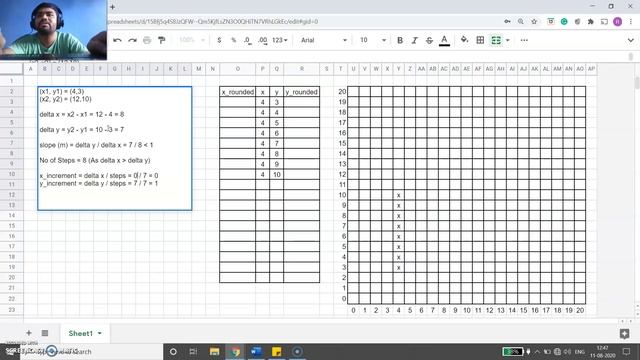640x360 pixels.
Task: Toggle strikethrough formatting
Action: click(429, 40)
